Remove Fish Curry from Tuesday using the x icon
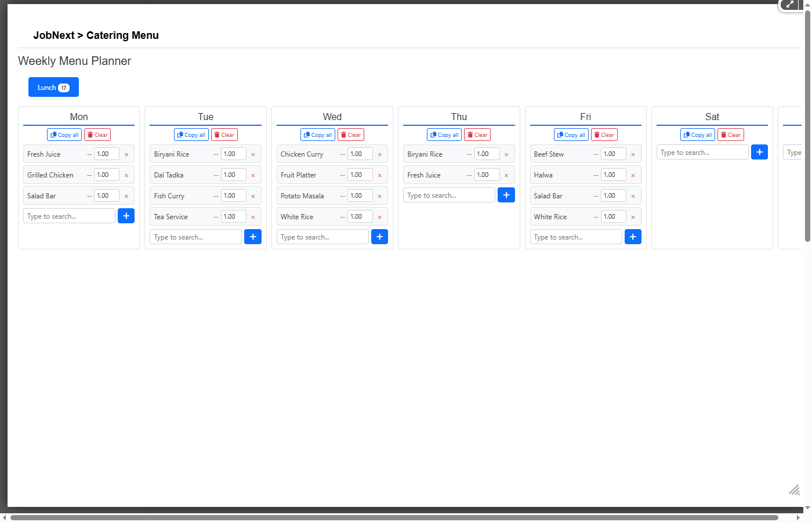 [253, 195]
